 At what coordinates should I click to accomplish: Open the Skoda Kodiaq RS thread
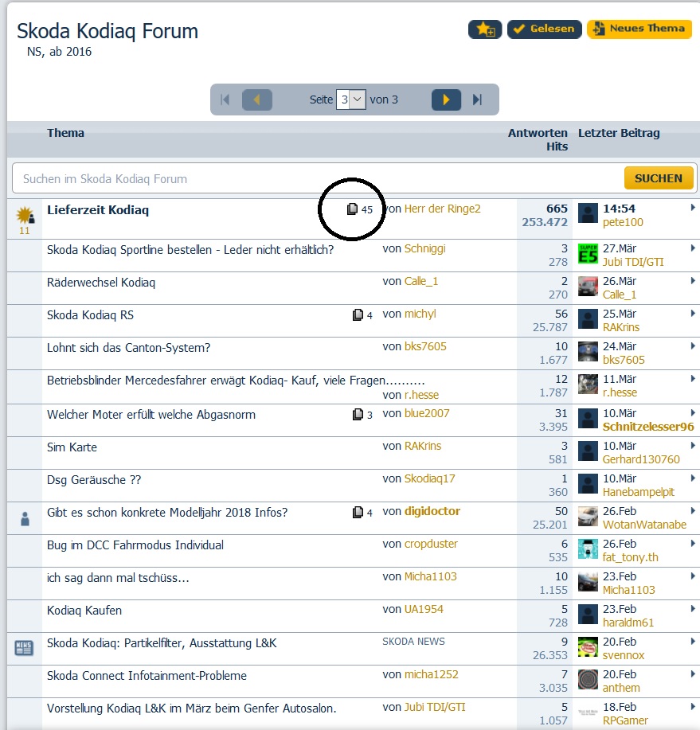click(90, 315)
